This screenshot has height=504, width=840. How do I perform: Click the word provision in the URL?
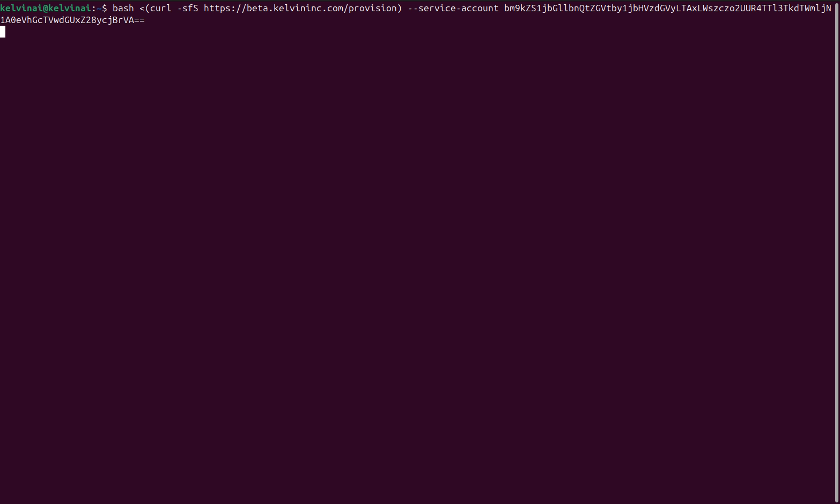coord(373,8)
